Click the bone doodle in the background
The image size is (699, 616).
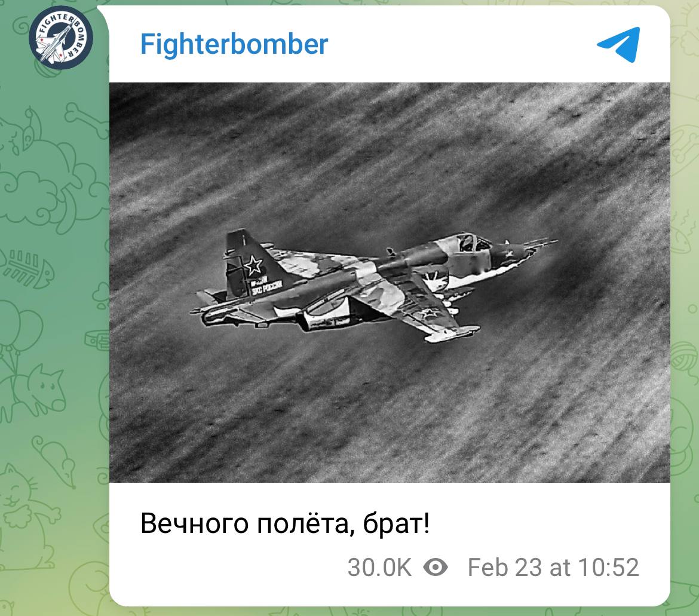[86, 119]
